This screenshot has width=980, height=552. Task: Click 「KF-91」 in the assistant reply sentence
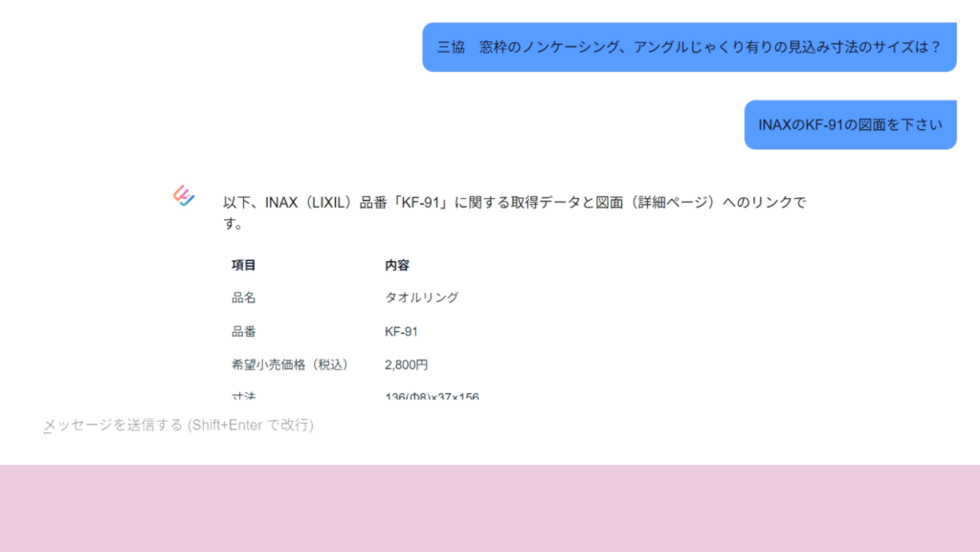pyautogui.click(x=423, y=203)
